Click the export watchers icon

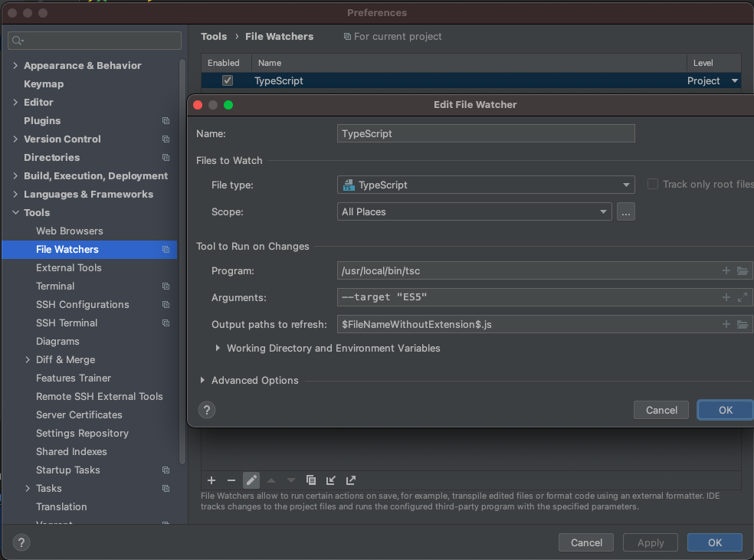(351, 480)
